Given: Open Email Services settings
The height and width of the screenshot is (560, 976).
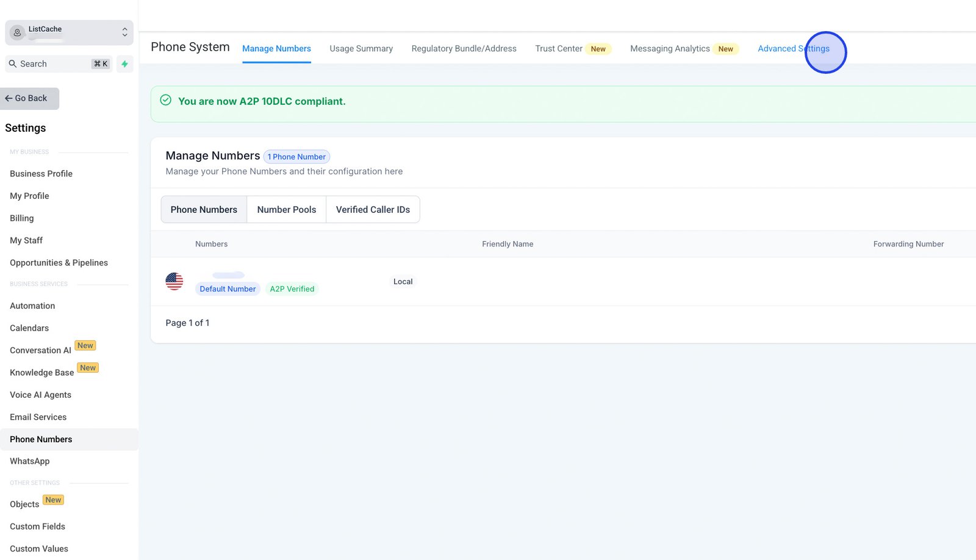Looking at the screenshot, I should [x=38, y=417].
